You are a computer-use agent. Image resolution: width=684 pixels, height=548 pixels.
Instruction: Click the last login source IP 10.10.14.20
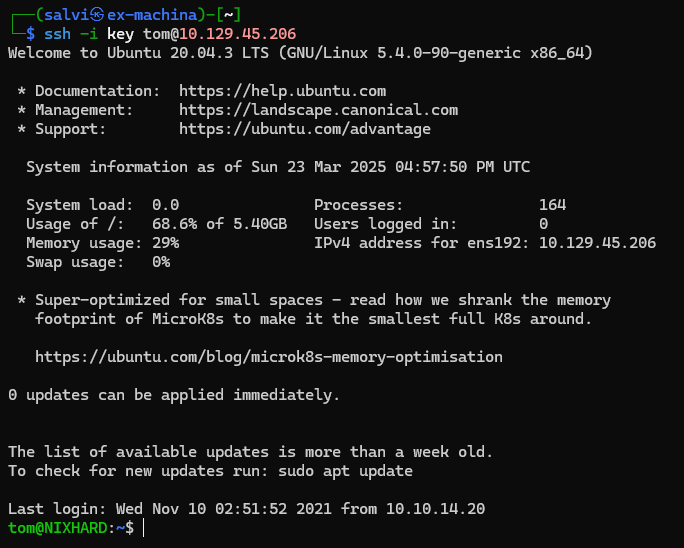435,509
